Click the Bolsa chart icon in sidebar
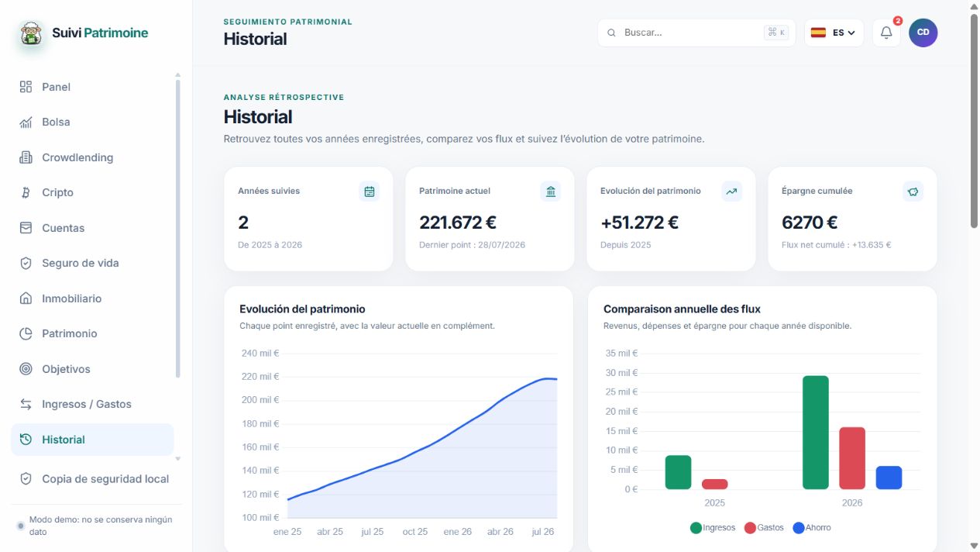The height and width of the screenshot is (552, 980). coord(26,122)
